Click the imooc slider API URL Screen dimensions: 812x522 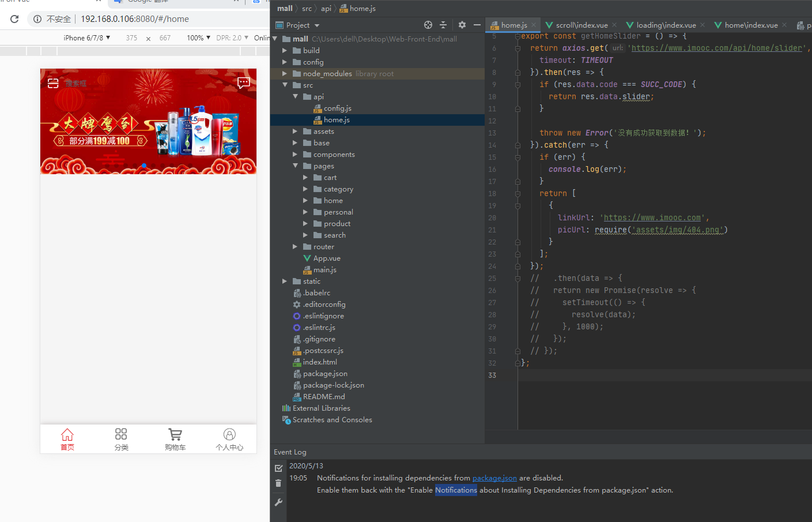(x=717, y=48)
